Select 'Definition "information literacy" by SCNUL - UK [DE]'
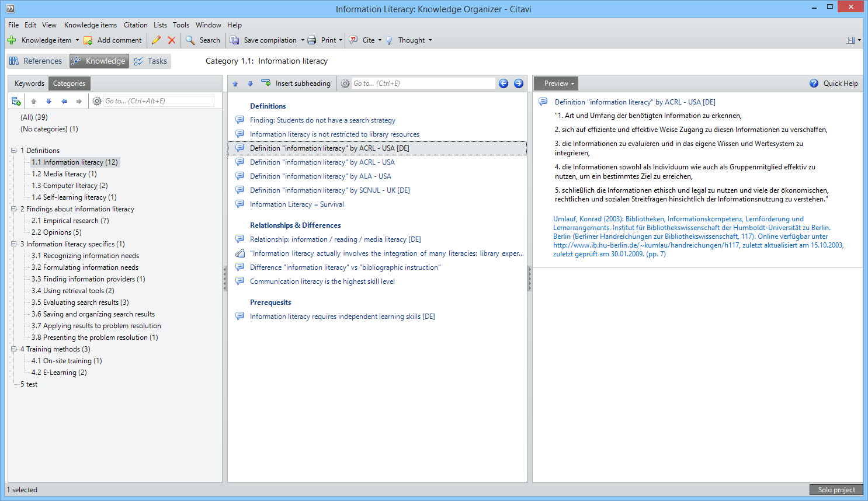The width and height of the screenshot is (868, 501). (x=330, y=190)
